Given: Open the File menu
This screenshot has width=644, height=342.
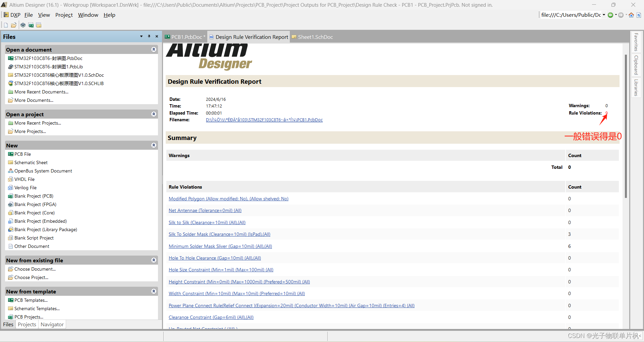Looking at the screenshot, I should click(x=29, y=15).
